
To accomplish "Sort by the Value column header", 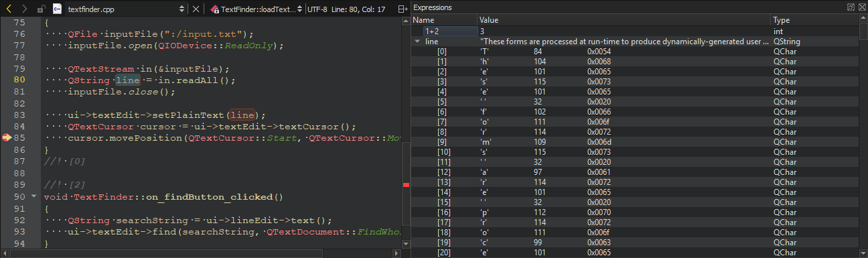I will [624, 20].
